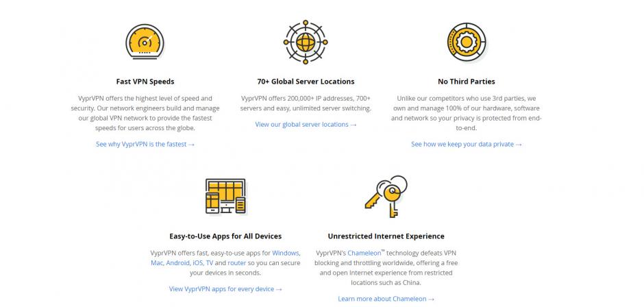Select the iOS app link
Image resolution: width=644 pixels, height=307 pixels.
pyautogui.click(x=197, y=262)
